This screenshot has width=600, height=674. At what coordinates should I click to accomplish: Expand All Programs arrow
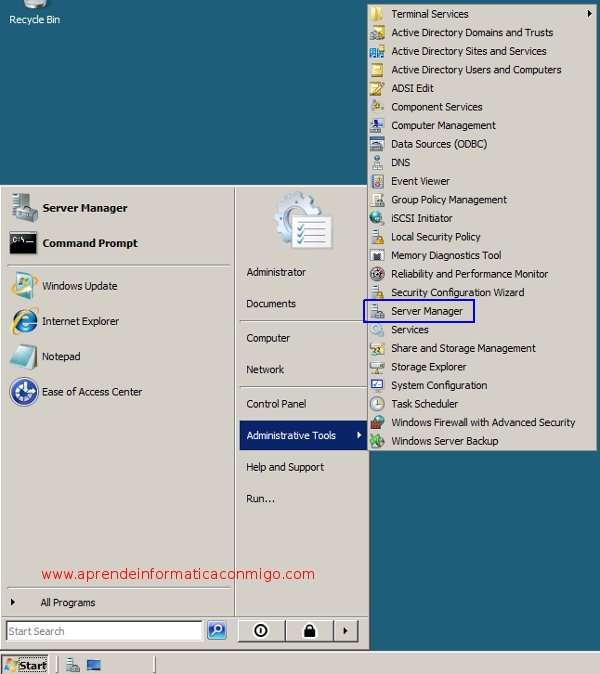[x=13, y=602]
